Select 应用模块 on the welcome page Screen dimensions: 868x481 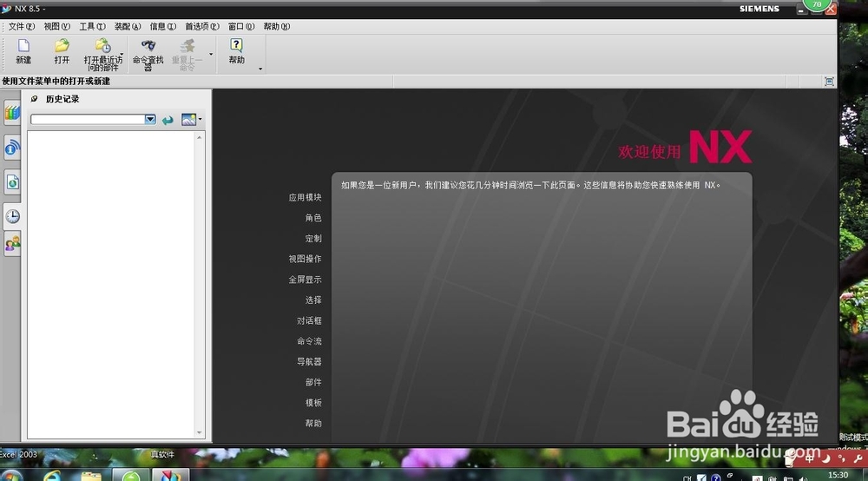(305, 198)
